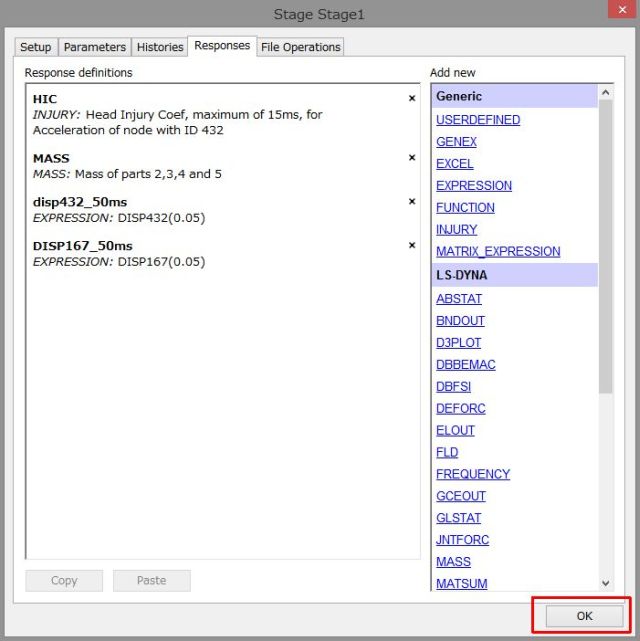Image resolution: width=640 pixels, height=641 pixels.
Task: Add new INJURY response type
Action: pos(457,230)
